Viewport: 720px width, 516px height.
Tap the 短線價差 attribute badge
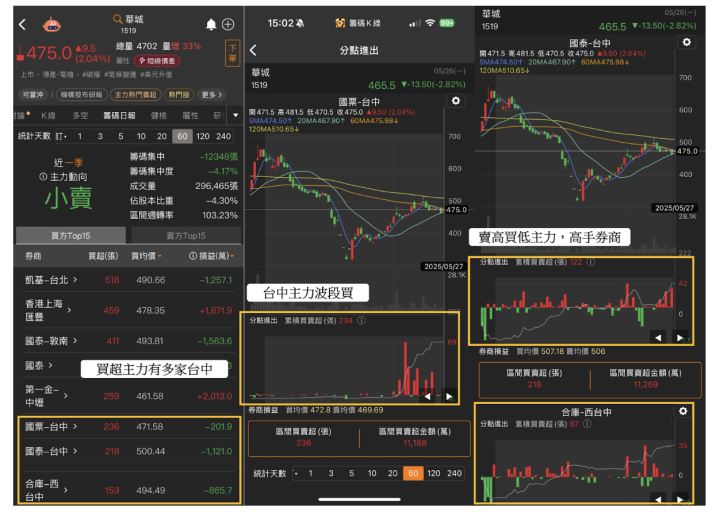coord(157,61)
